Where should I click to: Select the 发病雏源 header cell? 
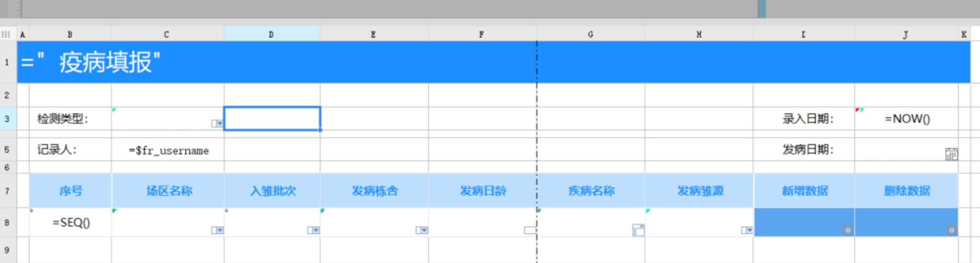(699, 191)
